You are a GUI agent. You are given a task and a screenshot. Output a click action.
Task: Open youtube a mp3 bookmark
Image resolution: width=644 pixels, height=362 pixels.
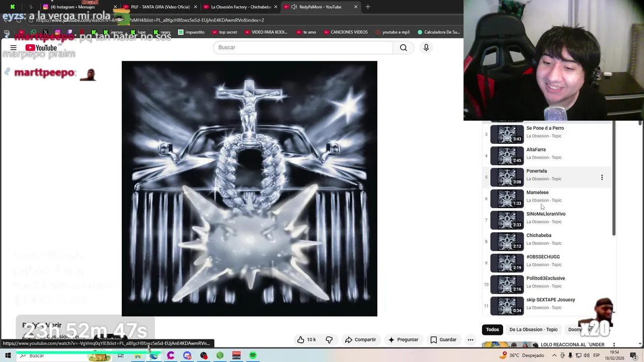pyautogui.click(x=392, y=32)
